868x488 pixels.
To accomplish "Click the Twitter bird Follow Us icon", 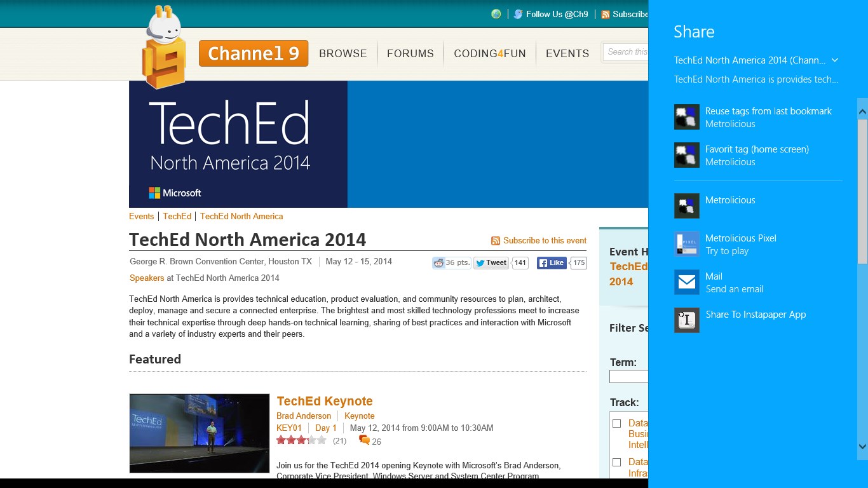I will coord(519,14).
